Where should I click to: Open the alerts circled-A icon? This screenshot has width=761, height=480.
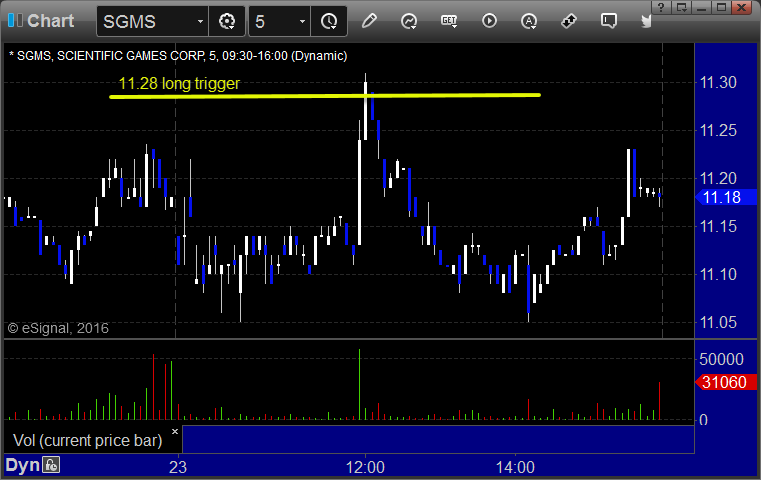pos(529,21)
